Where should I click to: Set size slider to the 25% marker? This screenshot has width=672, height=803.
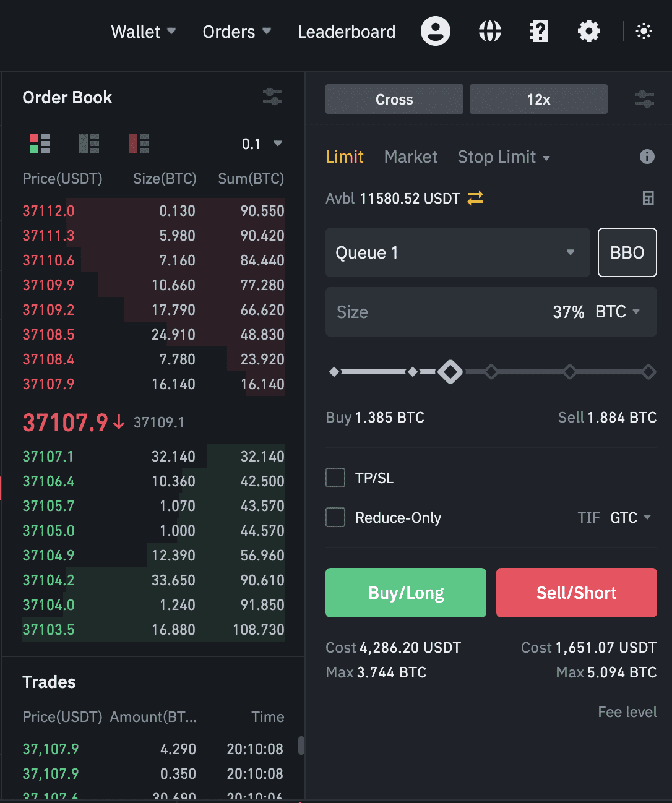pos(413,372)
